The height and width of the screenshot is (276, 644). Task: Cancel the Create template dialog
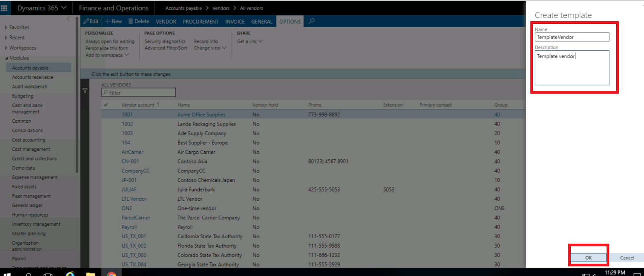point(627,257)
